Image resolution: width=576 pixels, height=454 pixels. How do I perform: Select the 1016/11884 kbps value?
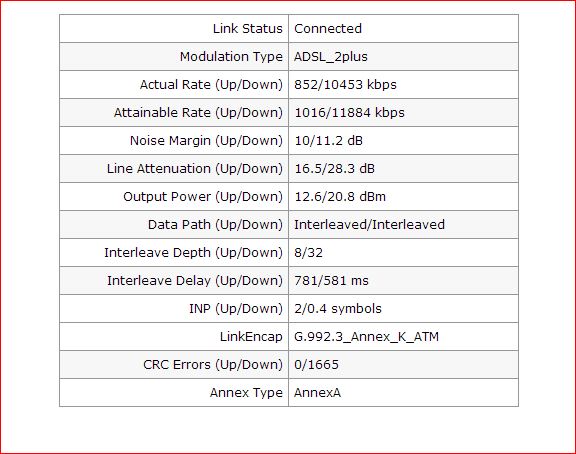pos(349,113)
